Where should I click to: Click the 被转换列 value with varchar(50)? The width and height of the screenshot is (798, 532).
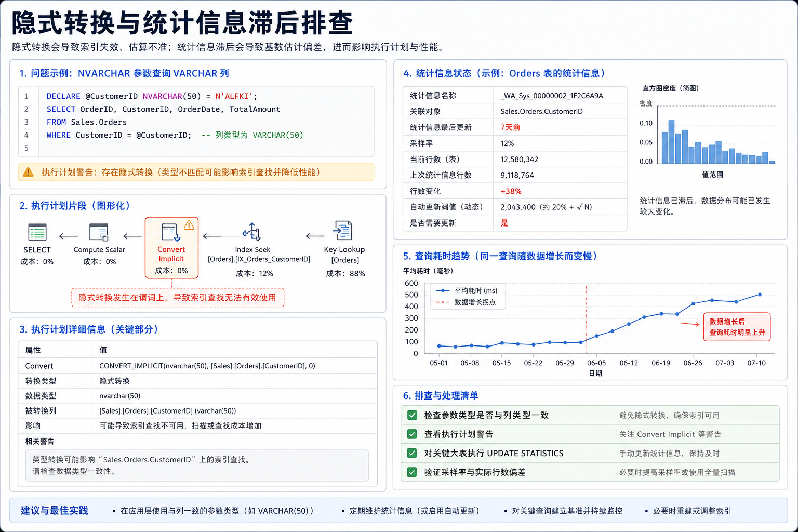coord(167,411)
